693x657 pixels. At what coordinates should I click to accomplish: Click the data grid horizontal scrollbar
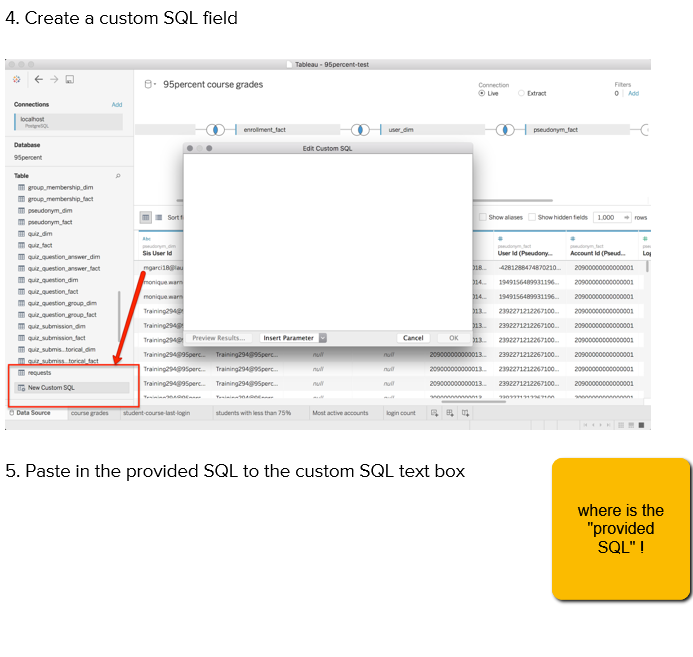[x=474, y=402]
